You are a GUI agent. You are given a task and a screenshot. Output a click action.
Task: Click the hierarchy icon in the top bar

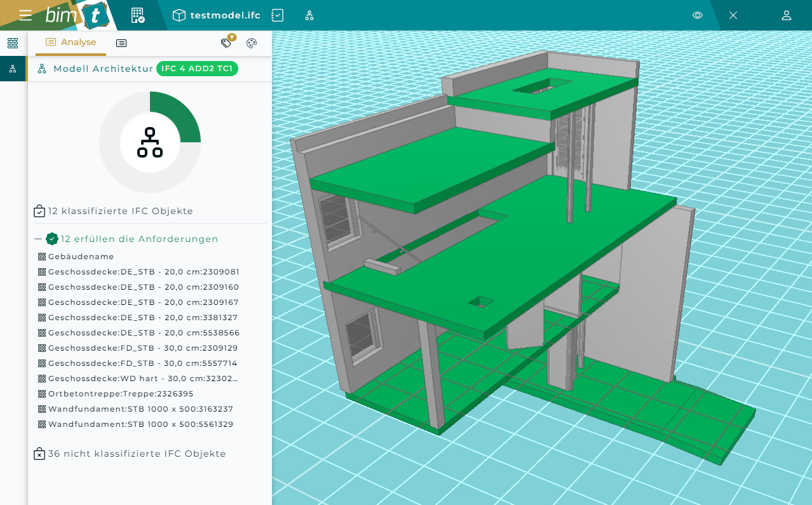(309, 15)
